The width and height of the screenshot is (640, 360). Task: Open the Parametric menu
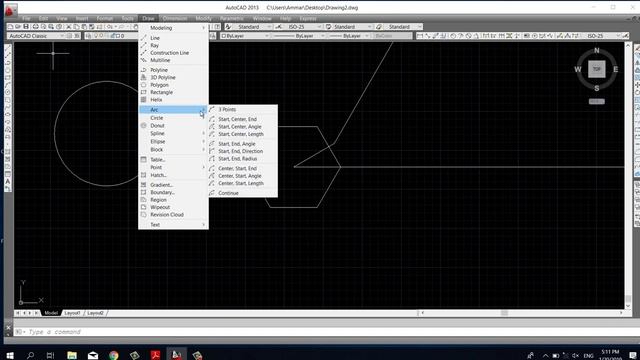pos(231,18)
